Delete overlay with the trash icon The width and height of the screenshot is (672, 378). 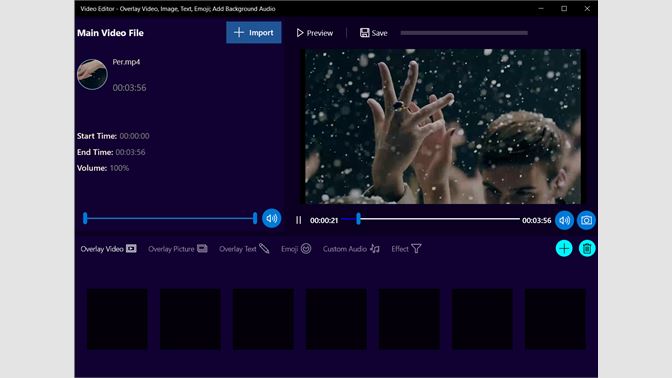pos(587,249)
